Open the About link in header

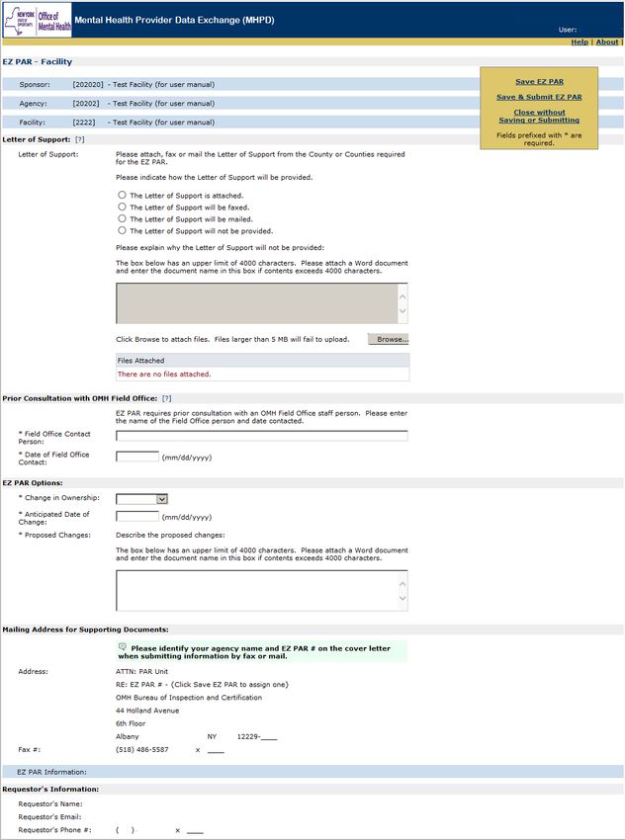pos(607,42)
